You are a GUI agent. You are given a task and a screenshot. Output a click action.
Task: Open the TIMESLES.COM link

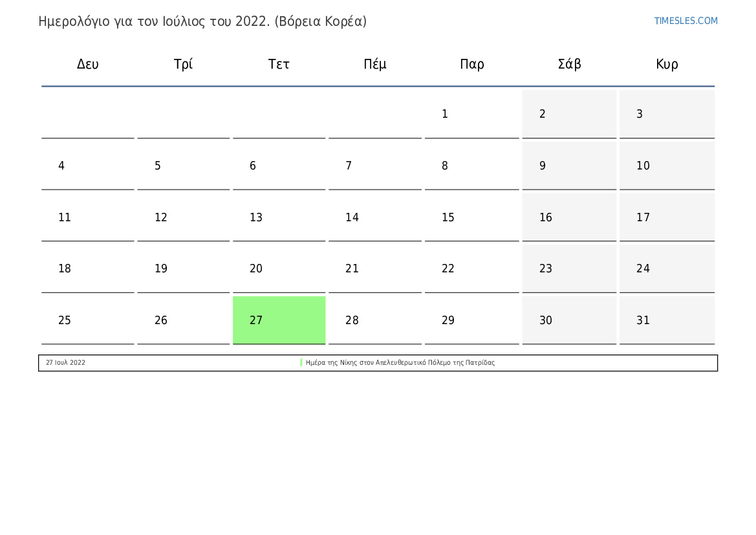pyautogui.click(x=686, y=21)
